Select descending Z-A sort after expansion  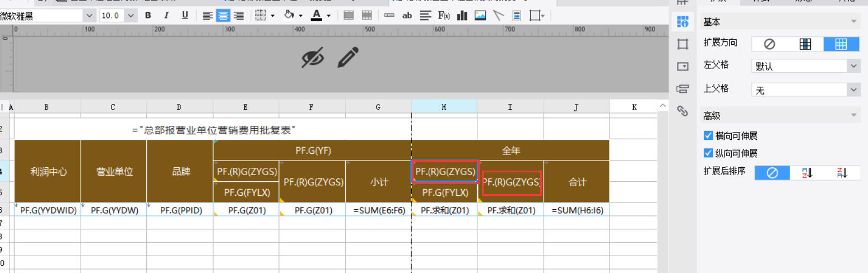842,172
